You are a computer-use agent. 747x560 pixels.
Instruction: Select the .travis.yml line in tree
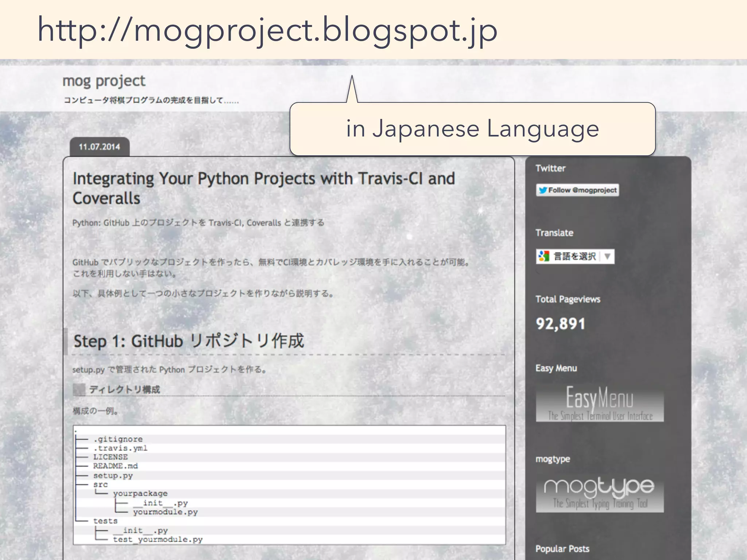[120, 448]
